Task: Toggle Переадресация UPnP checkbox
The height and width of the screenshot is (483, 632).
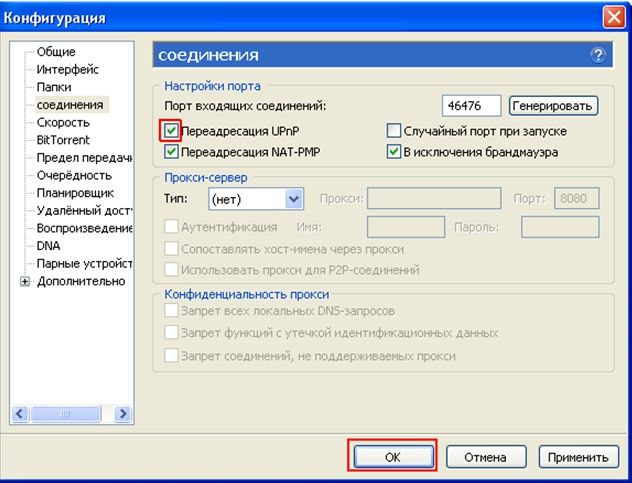Action: [172, 131]
